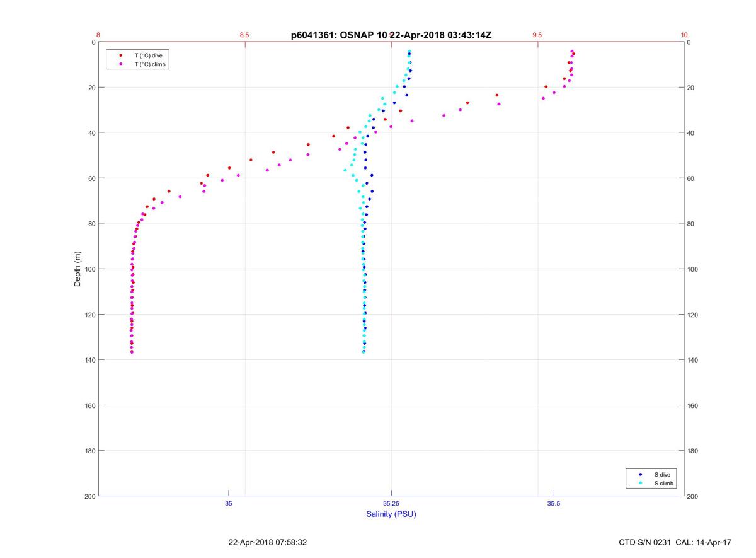Click the red 8.5 temperature tick label
Viewport: 756px width, 558px height.
[244, 35]
